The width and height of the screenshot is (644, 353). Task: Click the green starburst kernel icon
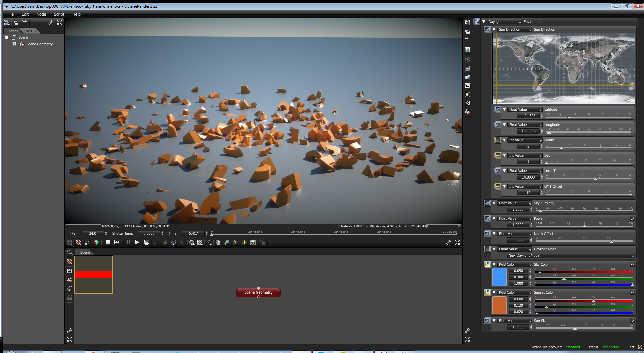click(467, 94)
